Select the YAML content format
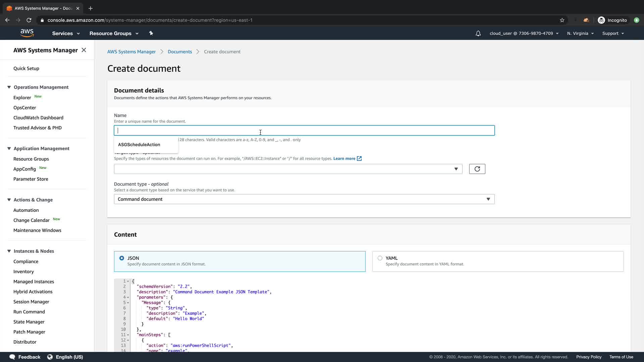 [380, 258]
